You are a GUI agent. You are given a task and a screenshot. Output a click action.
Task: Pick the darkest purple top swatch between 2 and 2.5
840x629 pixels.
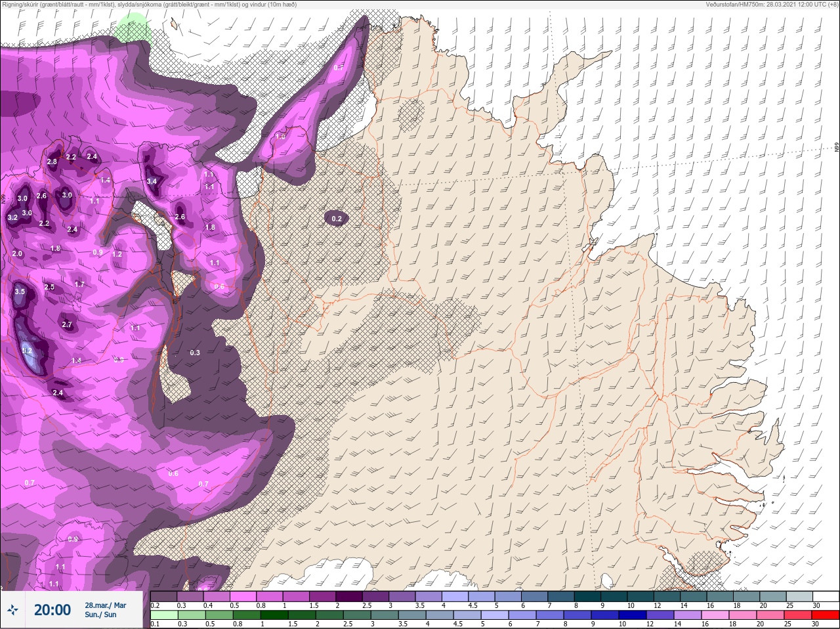point(350,596)
